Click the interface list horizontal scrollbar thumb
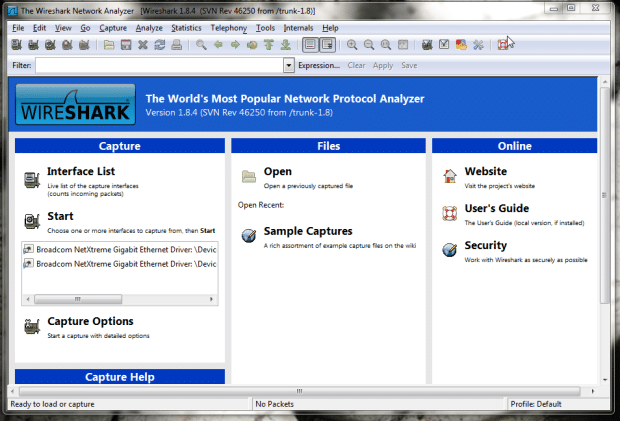 pos(78,299)
